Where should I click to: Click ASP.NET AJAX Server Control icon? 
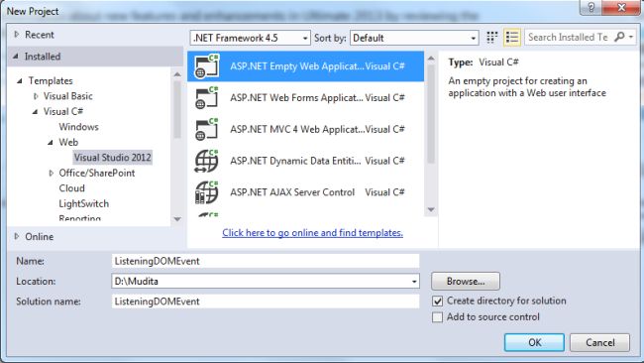tap(207, 192)
